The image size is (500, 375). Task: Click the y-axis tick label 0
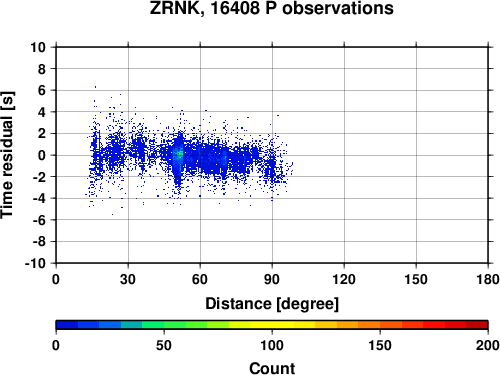pyautogui.click(x=42, y=155)
